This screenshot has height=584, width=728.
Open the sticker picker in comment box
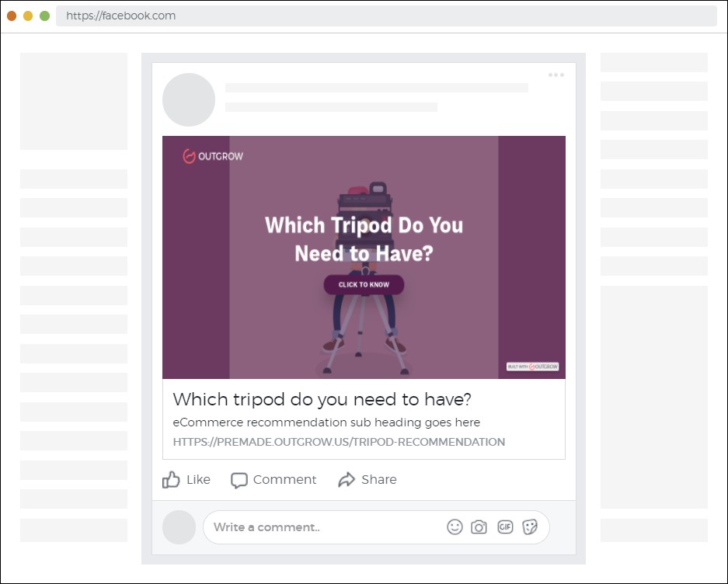pyautogui.click(x=530, y=527)
